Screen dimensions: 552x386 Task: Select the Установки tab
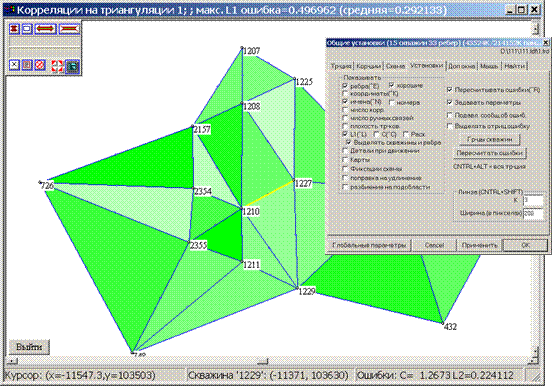click(426, 66)
